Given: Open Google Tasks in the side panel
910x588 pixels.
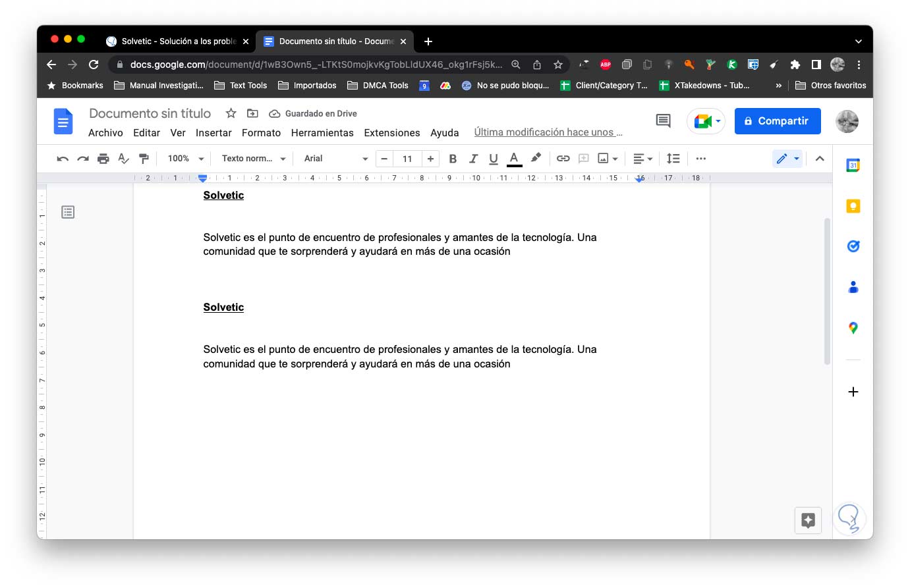Looking at the screenshot, I should click(853, 246).
